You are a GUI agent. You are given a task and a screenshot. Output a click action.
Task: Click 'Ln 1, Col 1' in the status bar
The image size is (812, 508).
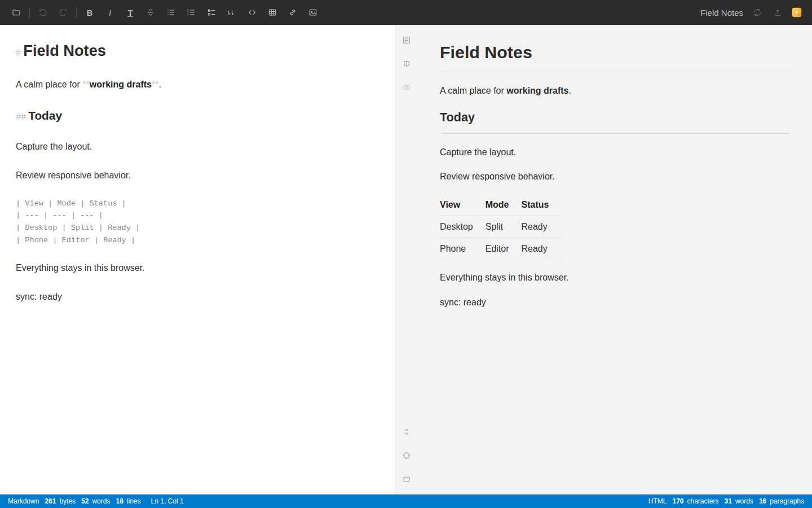pos(167,501)
